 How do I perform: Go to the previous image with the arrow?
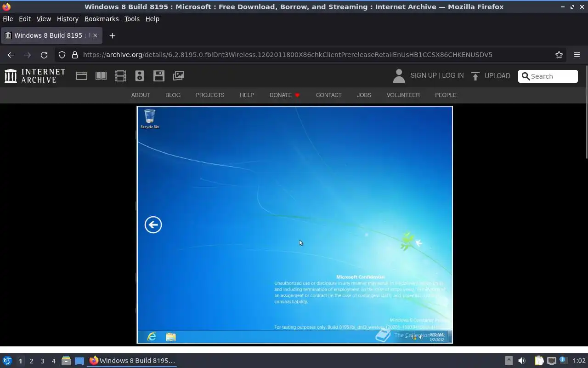(153, 224)
